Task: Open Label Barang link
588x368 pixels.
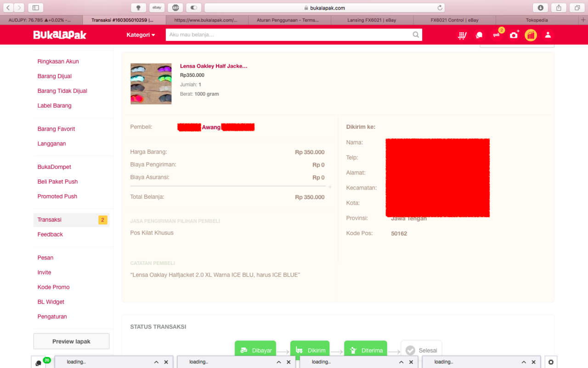Action: point(55,105)
